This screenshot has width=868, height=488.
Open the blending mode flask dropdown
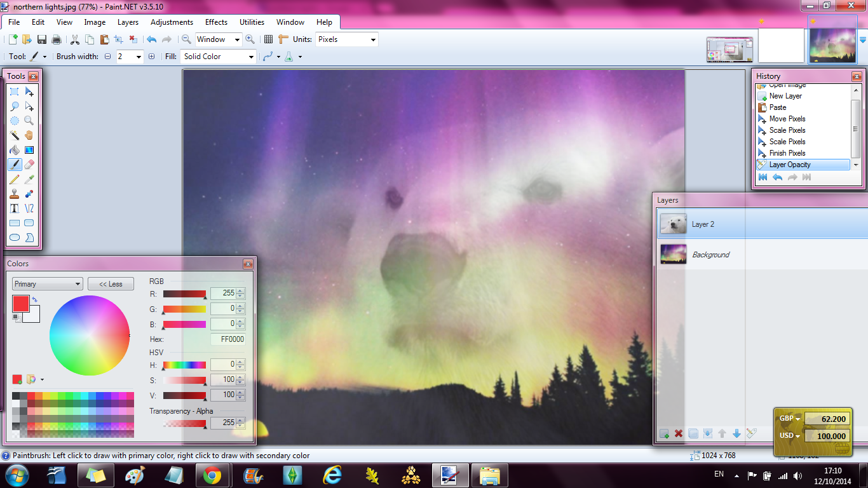[300, 57]
